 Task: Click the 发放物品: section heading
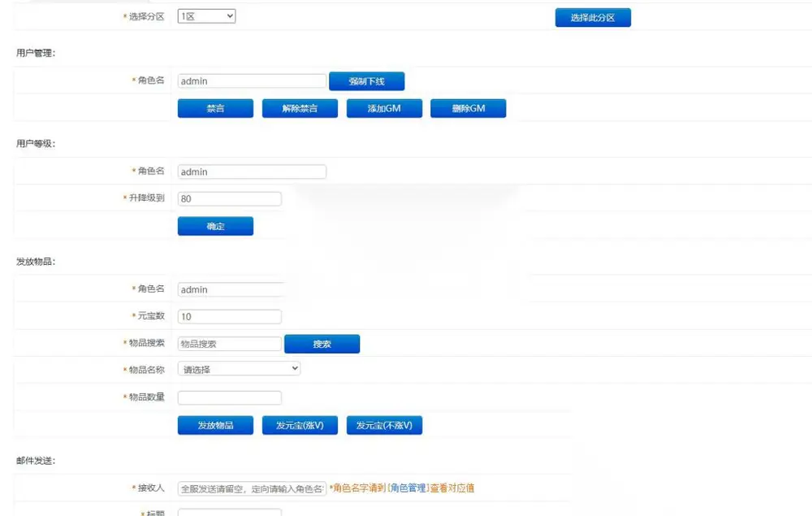(x=36, y=262)
